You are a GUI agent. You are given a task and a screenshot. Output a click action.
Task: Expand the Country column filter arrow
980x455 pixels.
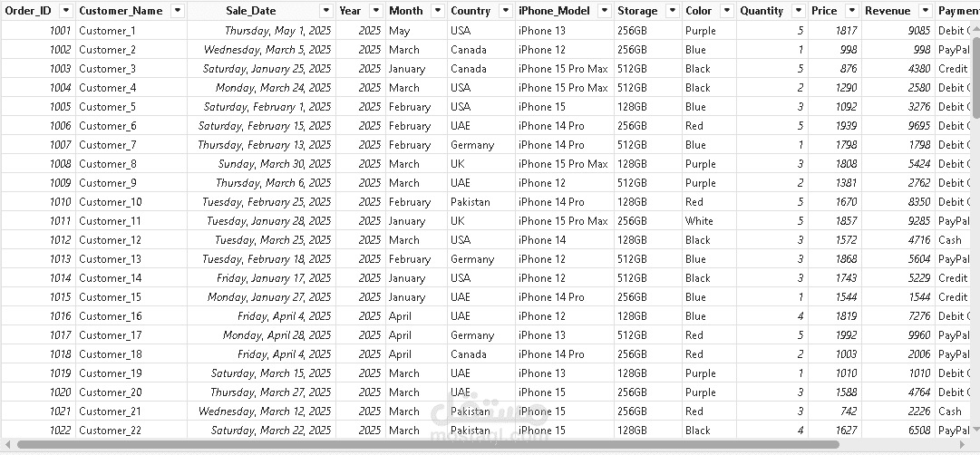click(x=506, y=11)
